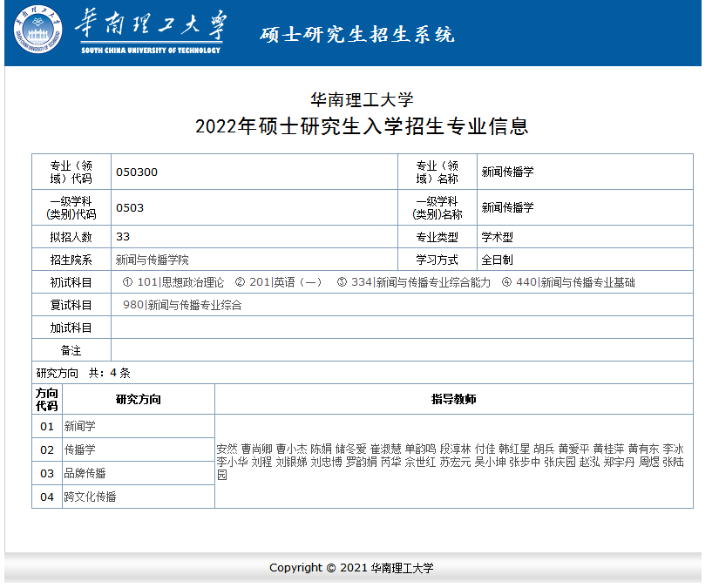Click the 指导教师 column header
Viewport: 719px width, 588px height.
pyautogui.click(x=453, y=399)
